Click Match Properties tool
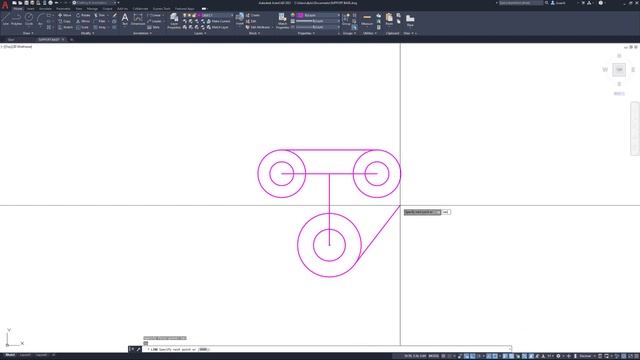 tap(282, 20)
